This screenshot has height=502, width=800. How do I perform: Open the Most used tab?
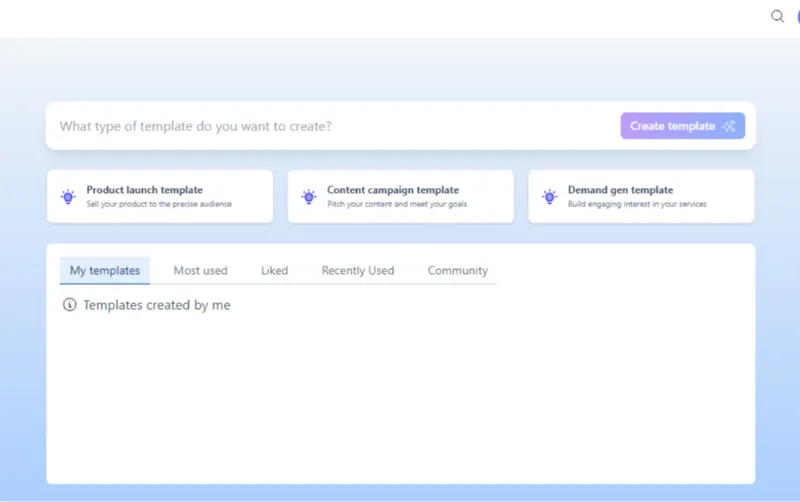click(200, 270)
